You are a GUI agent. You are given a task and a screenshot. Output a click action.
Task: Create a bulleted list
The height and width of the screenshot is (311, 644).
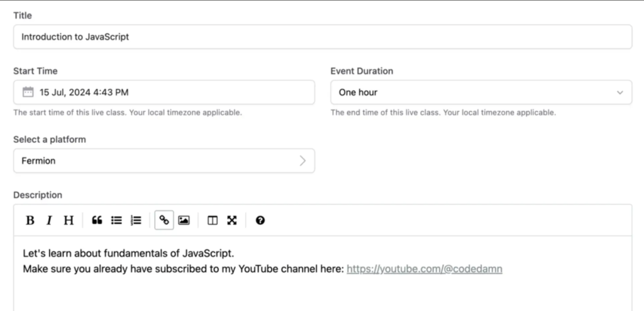pos(116,220)
